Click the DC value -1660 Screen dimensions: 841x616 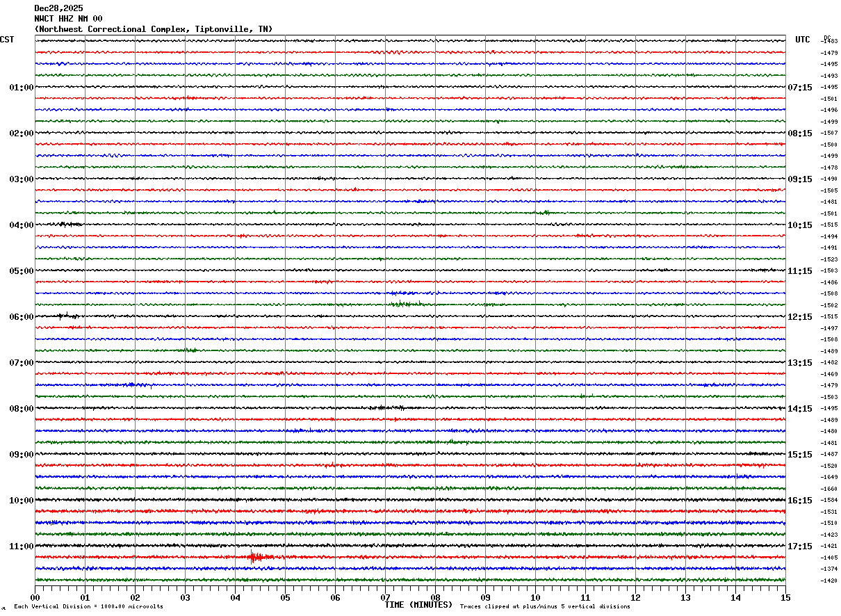coord(829,489)
